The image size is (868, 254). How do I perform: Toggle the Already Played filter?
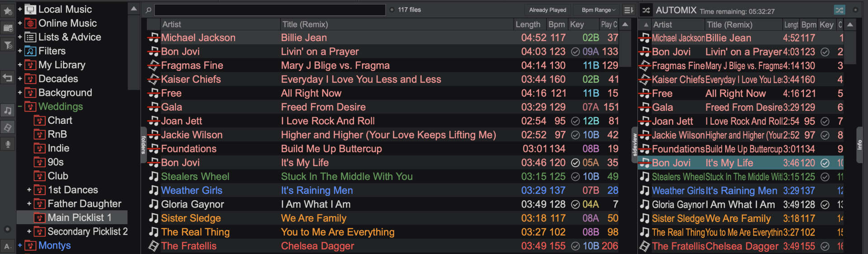547,10
